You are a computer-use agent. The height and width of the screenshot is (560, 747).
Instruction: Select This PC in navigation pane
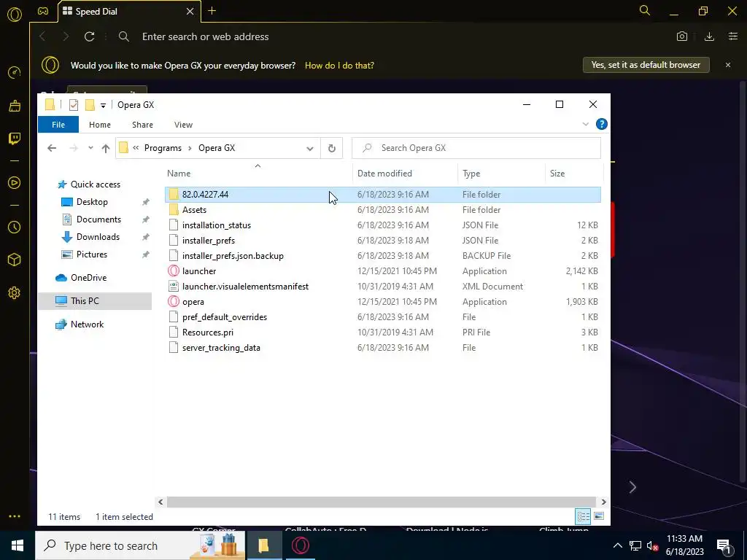(x=94, y=301)
